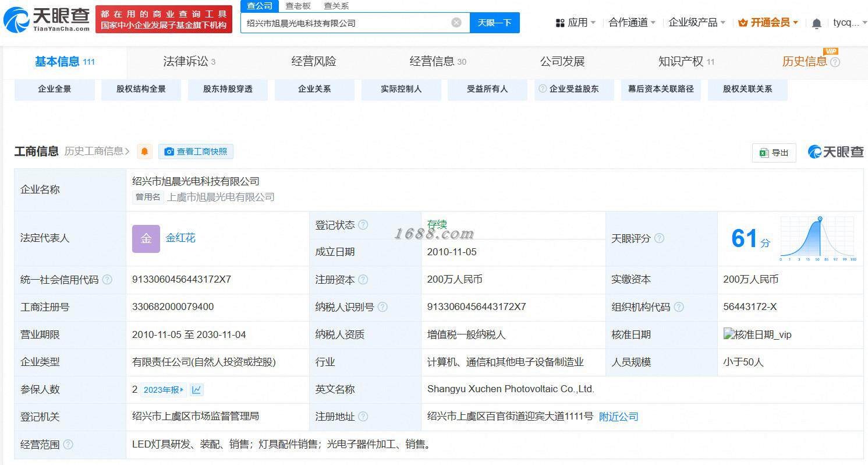Viewport: 868px width, 465px height.
Task: Clear the search field with X icon
Action: [x=456, y=23]
